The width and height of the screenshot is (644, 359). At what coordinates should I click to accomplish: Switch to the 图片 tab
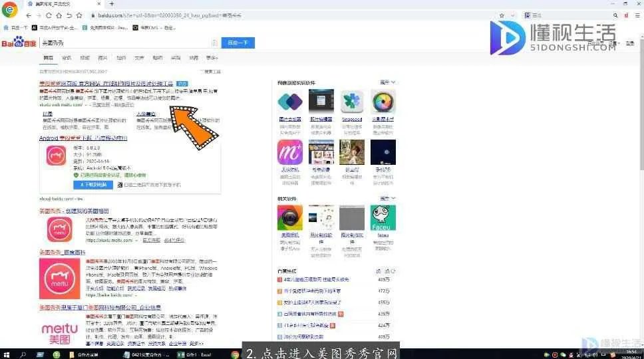tap(102, 58)
